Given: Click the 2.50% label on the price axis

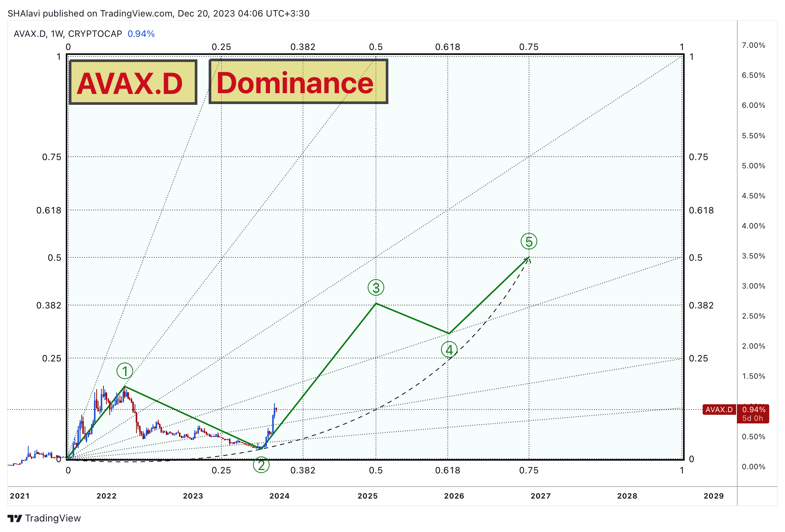Looking at the screenshot, I should coord(753,316).
